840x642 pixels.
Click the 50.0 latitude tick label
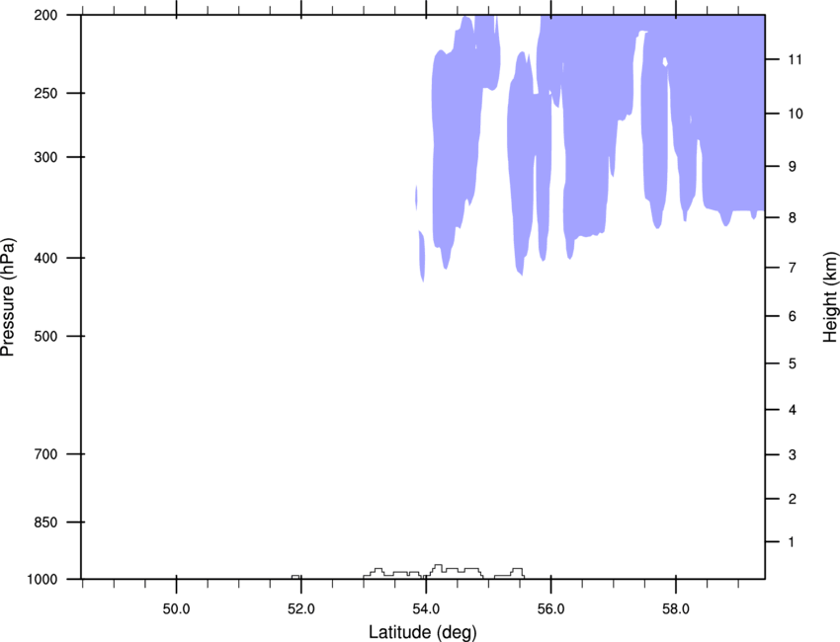click(176, 609)
